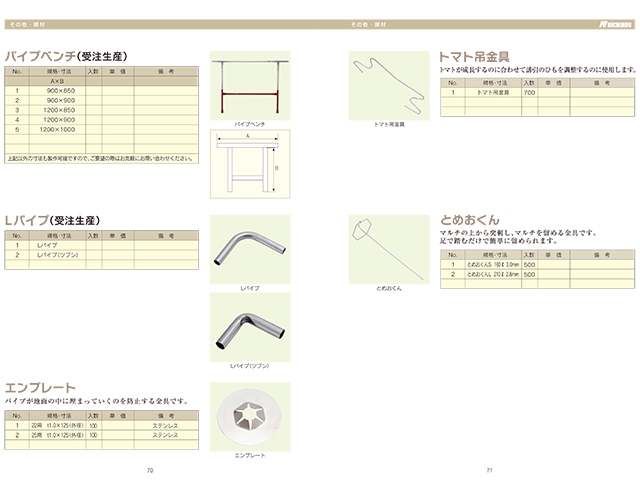Viewport: 640px width, 480px height.
Task: Click the quantity 700 cell
Action: (529, 93)
